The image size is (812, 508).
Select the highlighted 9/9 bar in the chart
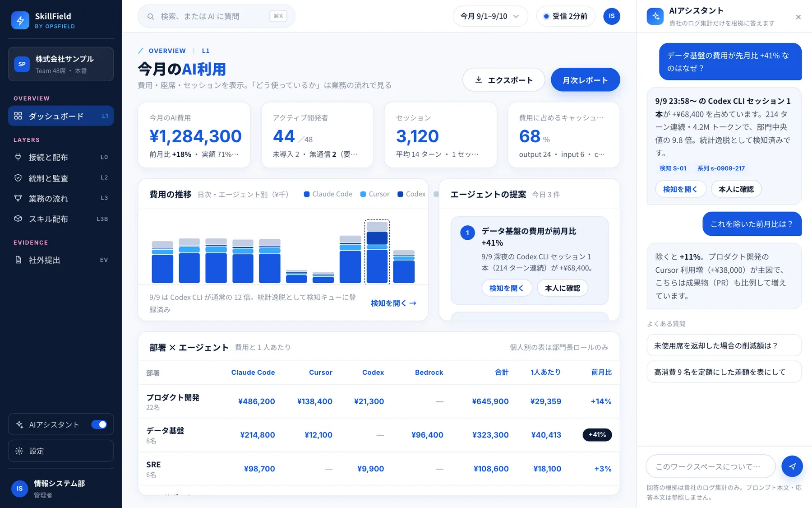coord(377,252)
